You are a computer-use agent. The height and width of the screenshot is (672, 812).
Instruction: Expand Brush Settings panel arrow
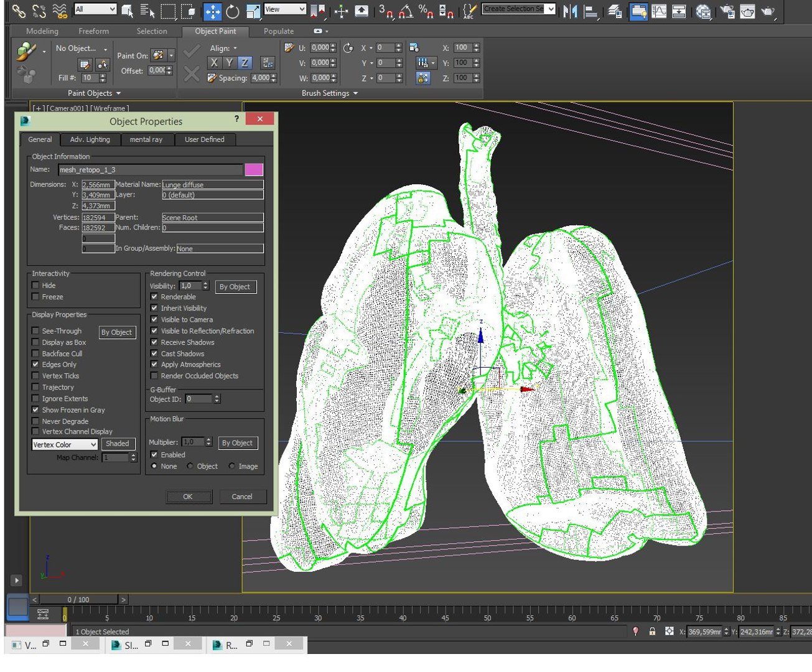coord(355,93)
